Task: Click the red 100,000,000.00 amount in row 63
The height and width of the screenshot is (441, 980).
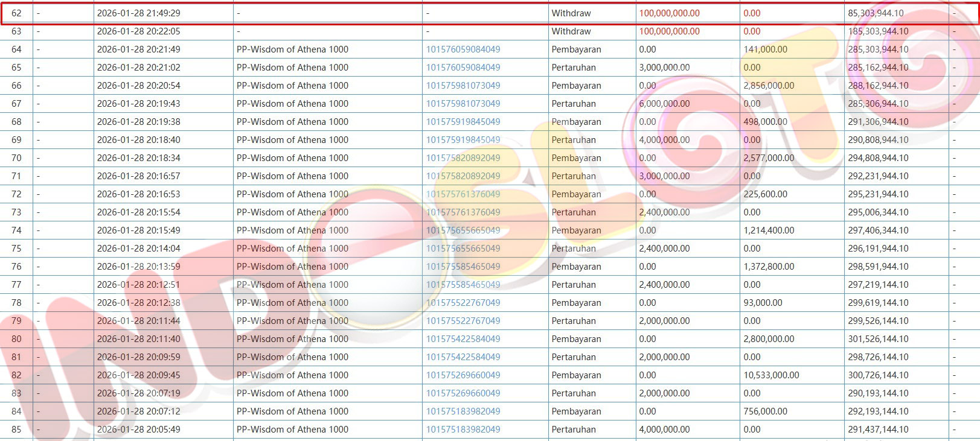Action: (669, 31)
